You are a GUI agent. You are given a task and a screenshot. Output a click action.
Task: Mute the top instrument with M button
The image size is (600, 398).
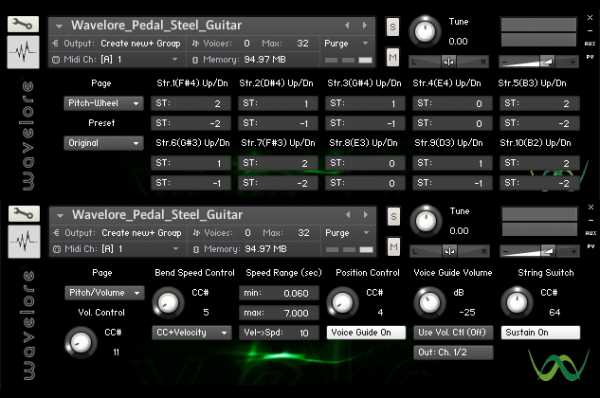tap(393, 57)
